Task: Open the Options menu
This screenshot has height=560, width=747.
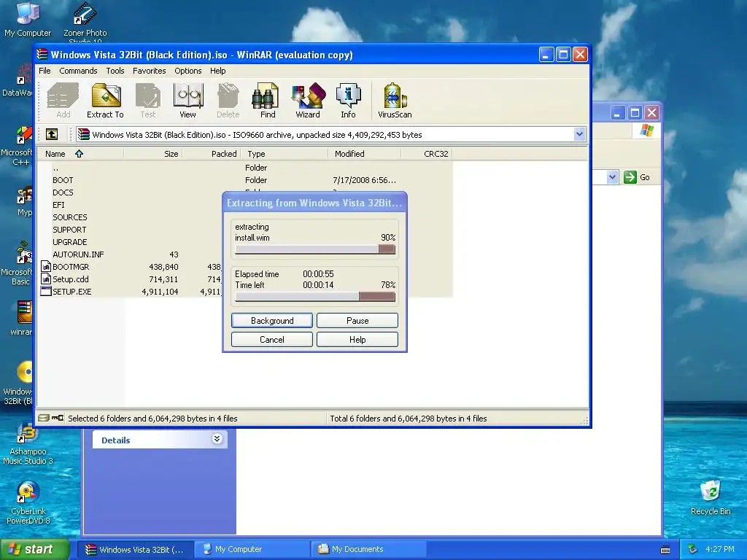Action: tap(187, 71)
